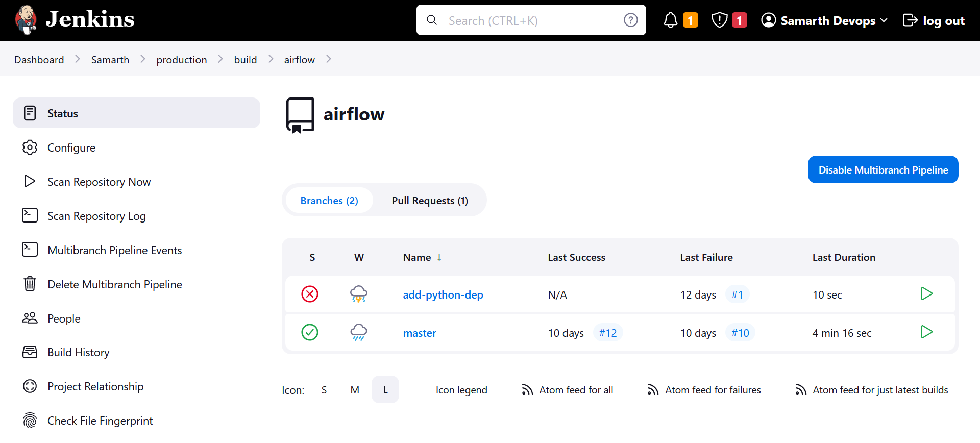This screenshot has width=980, height=443.
Task: Schedule a build for add-python-dep
Action: pyautogui.click(x=926, y=294)
